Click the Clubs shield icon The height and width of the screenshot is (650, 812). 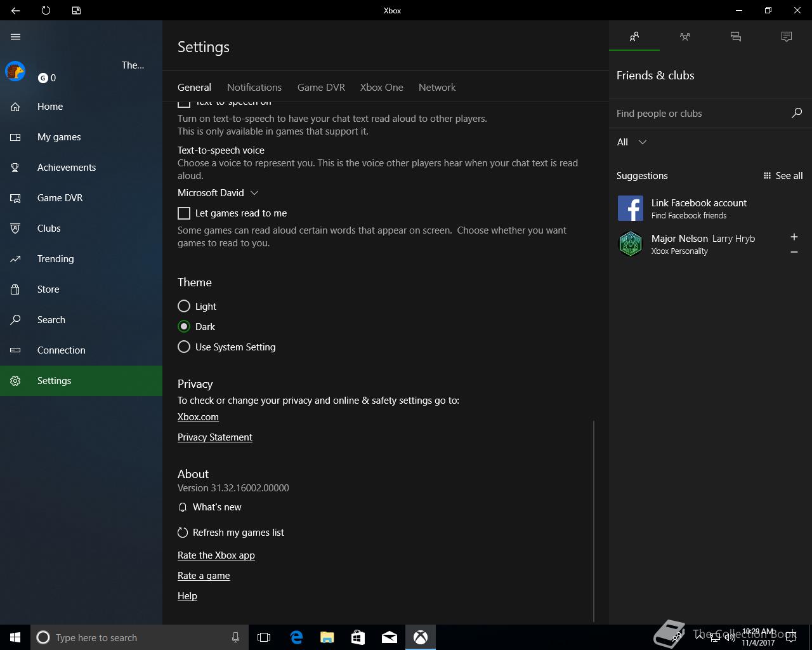point(15,229)
